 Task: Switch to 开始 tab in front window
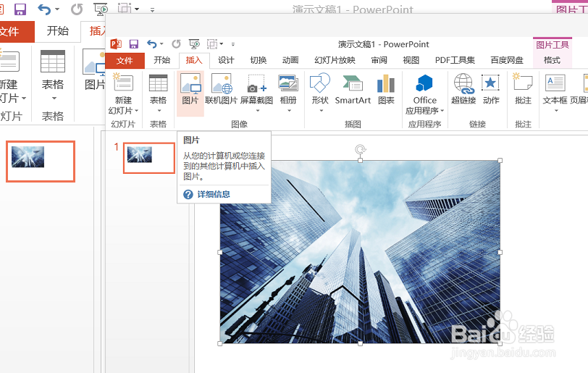(162, 60)
